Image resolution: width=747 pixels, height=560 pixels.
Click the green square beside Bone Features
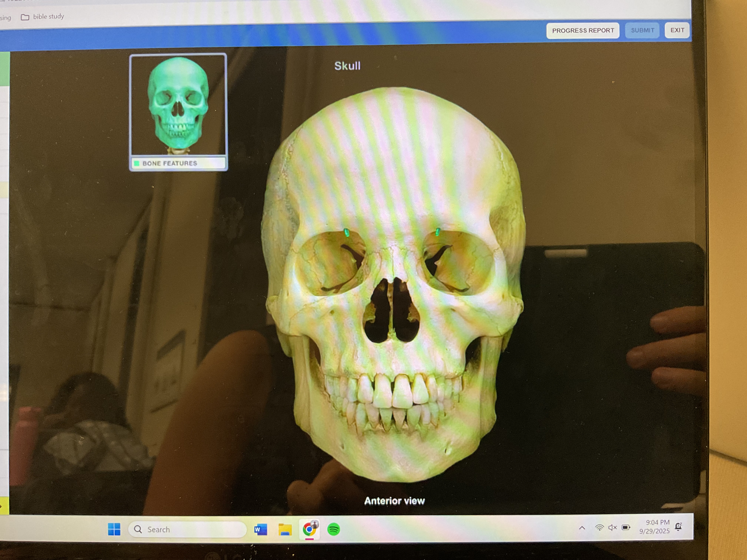(x=137, y=163)
